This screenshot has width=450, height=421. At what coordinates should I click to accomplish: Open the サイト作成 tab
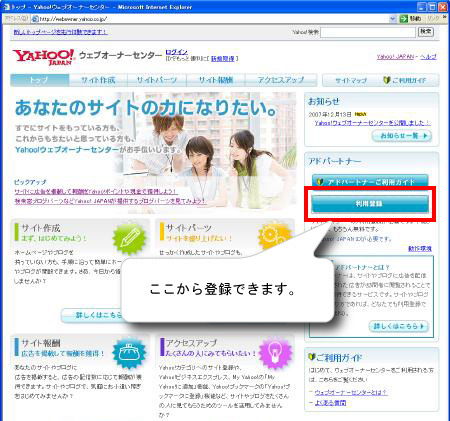click(98, 80)
